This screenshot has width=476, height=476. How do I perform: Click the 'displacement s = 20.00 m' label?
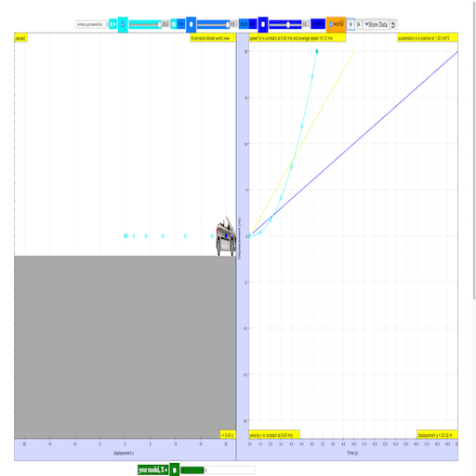coord(437,435)
